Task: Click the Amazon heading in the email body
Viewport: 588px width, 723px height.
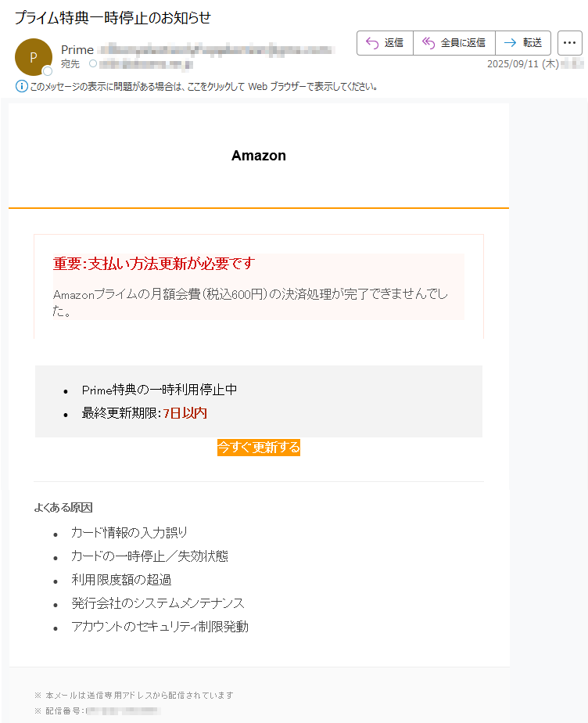Action: pos(259,156)
